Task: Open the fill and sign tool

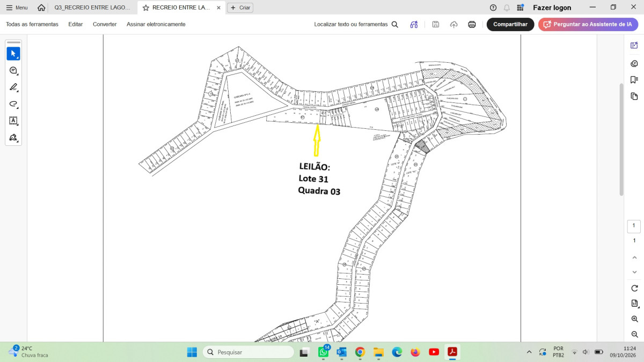Action: 13,138
